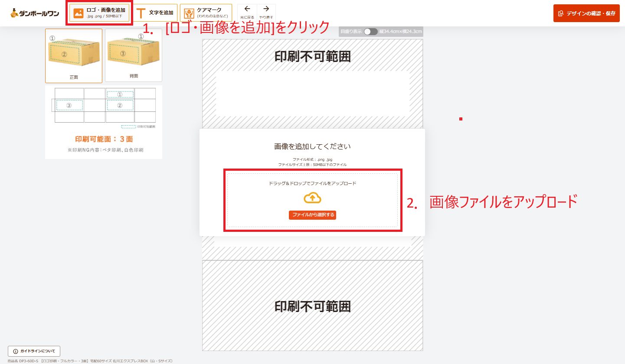Click the product name text starting 商品名 DP3-60D-S
Image resolution: width=625 pixels, height=364 pixels.
pos(90,361)
